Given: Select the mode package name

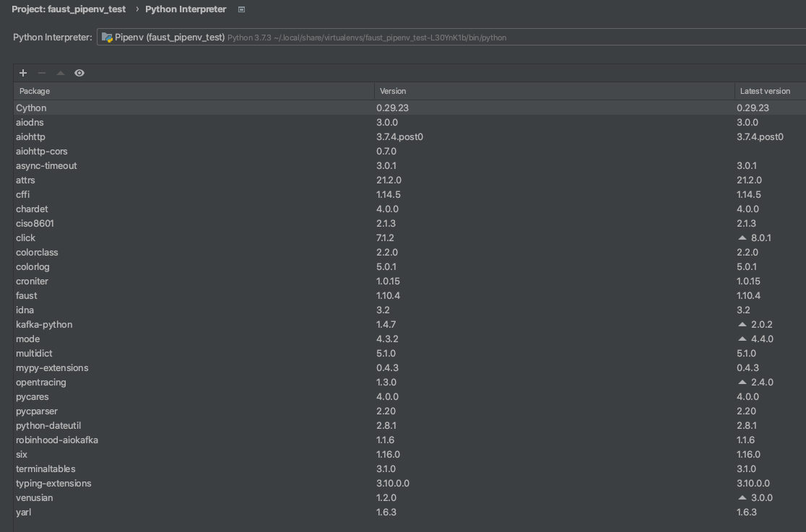Looking at the screenshot, I should pyautogui.click(x=27, y=339).
